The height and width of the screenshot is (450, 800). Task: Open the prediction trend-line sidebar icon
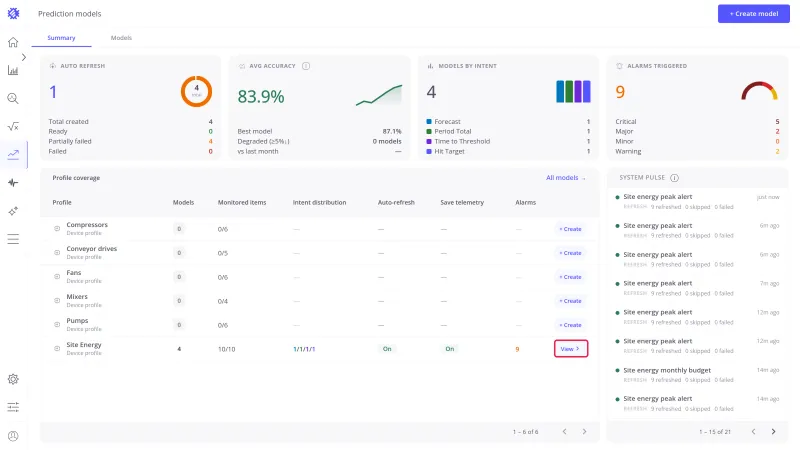(x=13, y=155)
